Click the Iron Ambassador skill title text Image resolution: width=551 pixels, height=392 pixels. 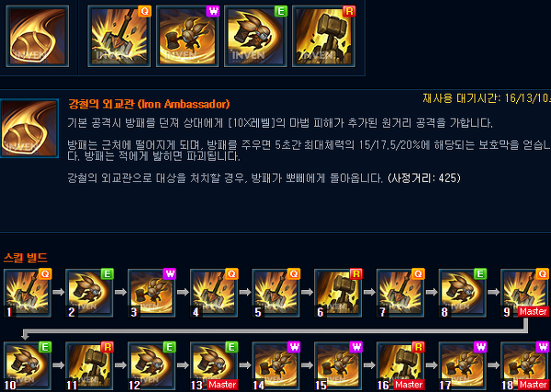(149, 104)
